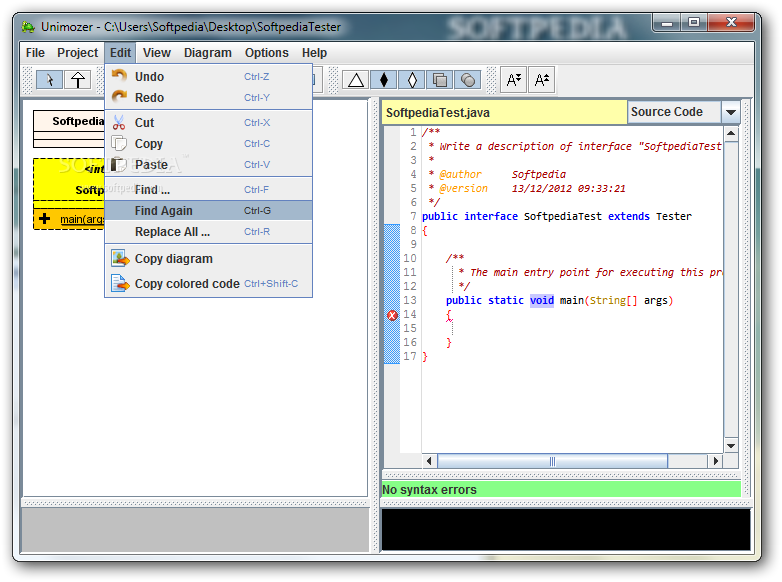Click the editor scroll up arrow
Screen dimensions: 782x582
coord(731,134)
